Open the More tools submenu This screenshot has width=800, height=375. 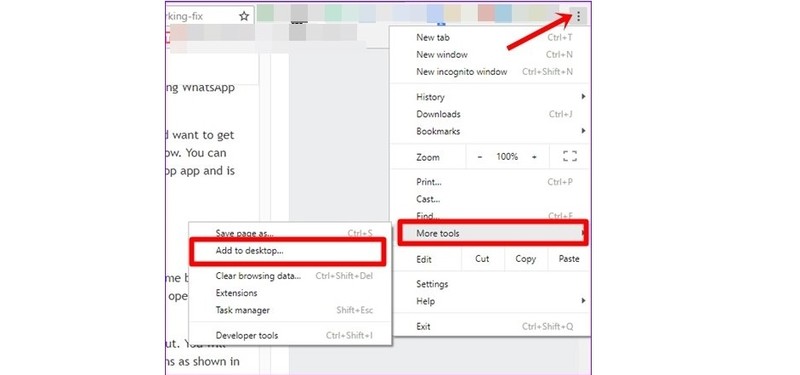point(492,234)
